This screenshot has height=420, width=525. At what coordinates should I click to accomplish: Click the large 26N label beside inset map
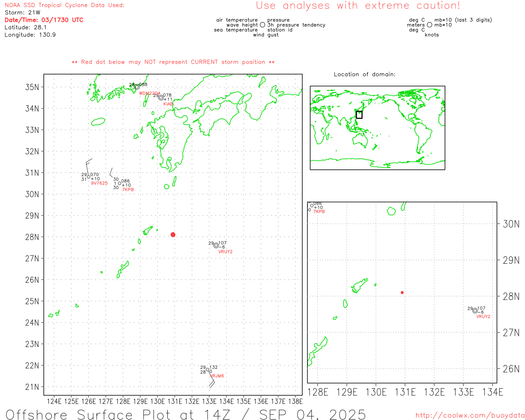tap(511, 369)
